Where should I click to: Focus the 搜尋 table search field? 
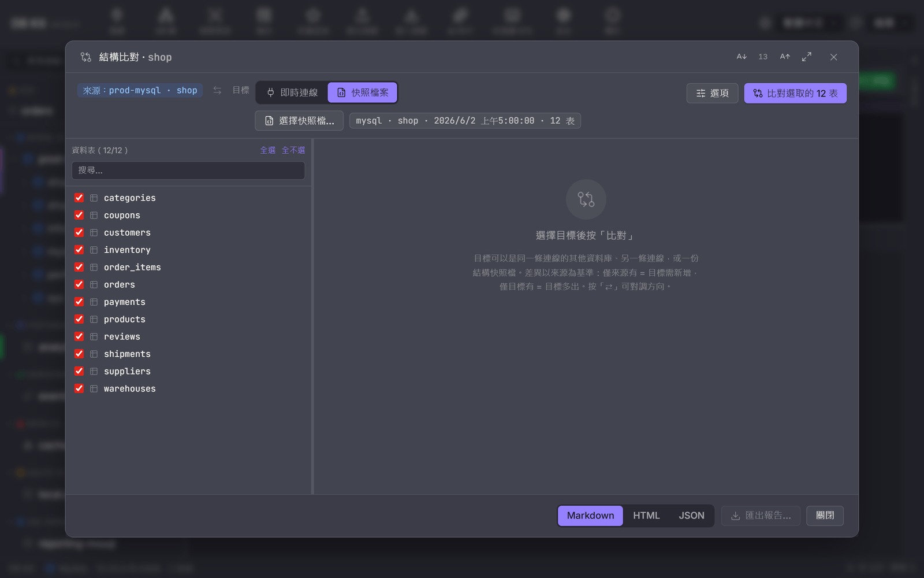click(x=188, y=171)
